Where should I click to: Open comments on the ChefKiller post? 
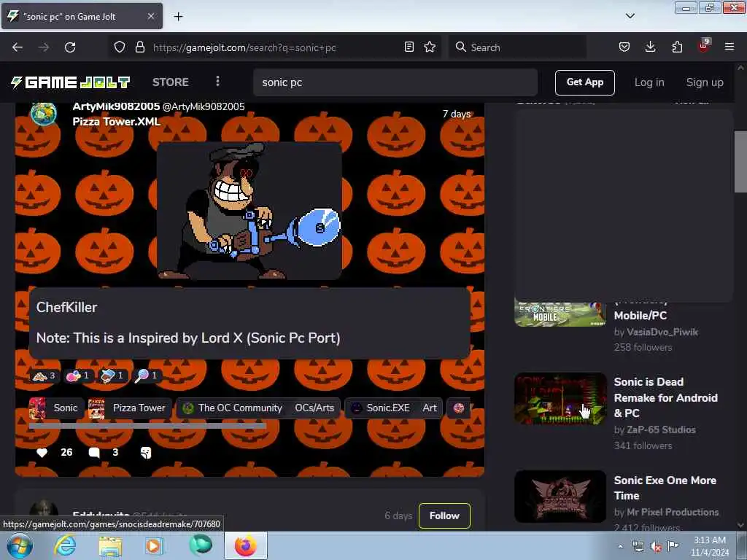pyautogui.click(x=94, y=452)
